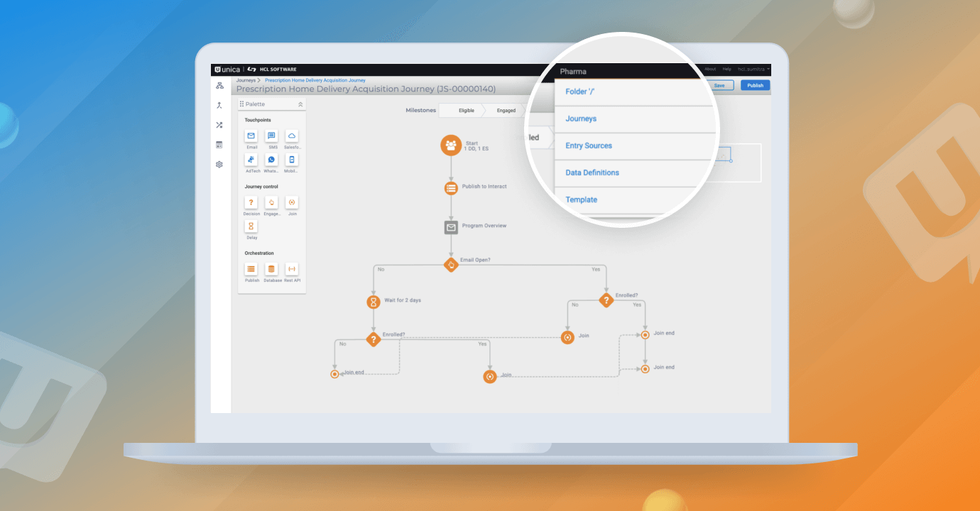This screenshot has width=980, height=511.
Task: Select the Delay hourglass icon
Action: pyautogui.click(x=251, y=226)
